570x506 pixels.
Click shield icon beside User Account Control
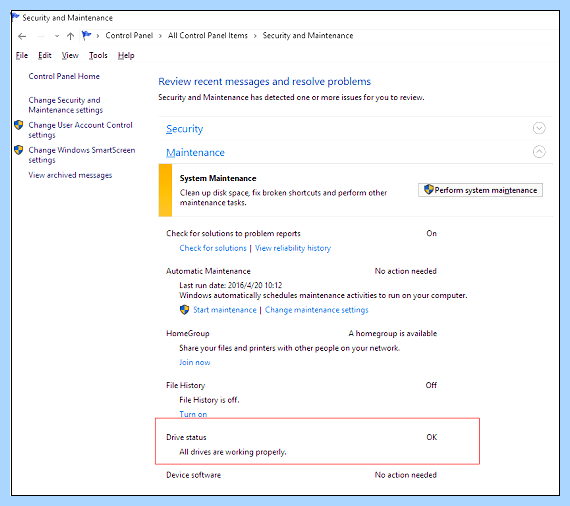click(19, 125)
